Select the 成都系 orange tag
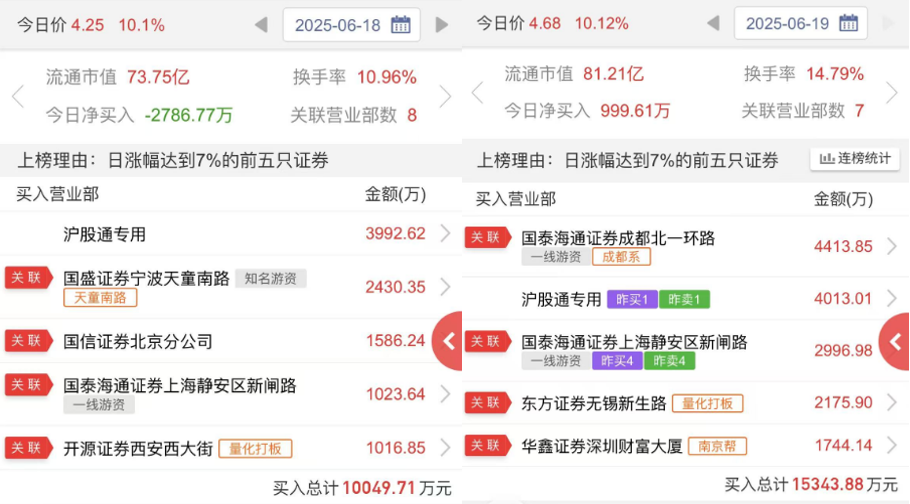This screenshot has width=910, height=504. (x=620, y=257)
